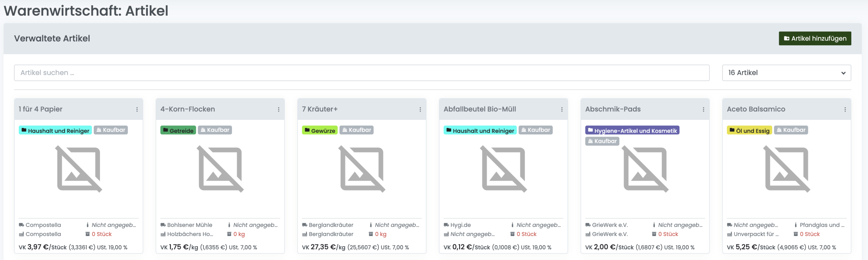This screenshot has width=868, height=260.
Task: Click the Artikel hinzufügen button
Action: pos(815,39)
